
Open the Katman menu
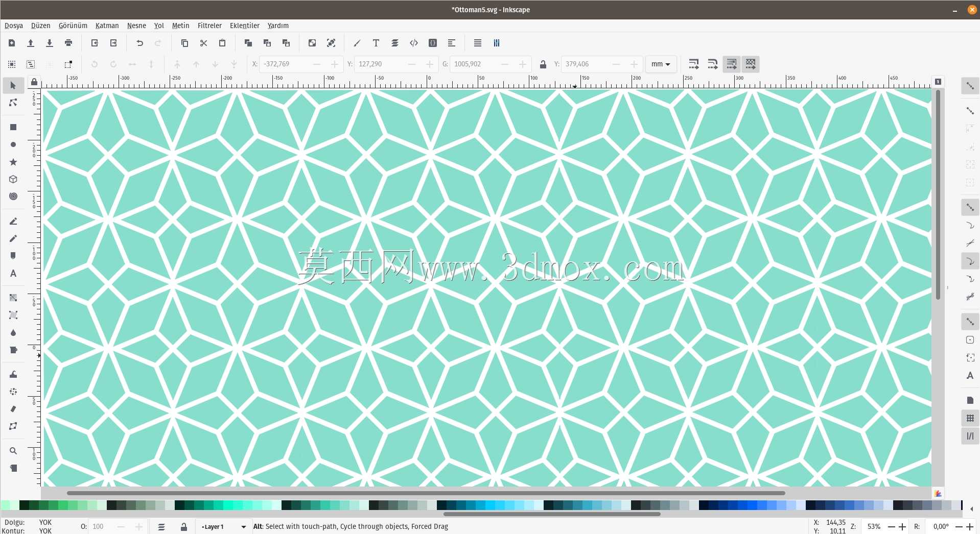[107, 26]
